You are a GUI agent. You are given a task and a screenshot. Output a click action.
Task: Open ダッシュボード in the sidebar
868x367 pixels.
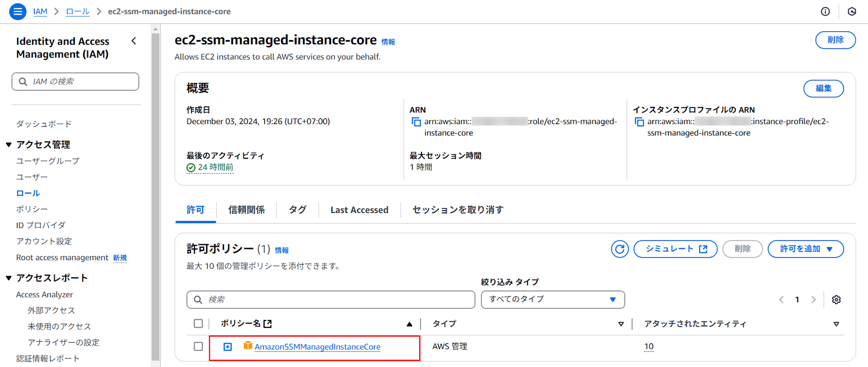pyautogui.click(x=44, y=124)
